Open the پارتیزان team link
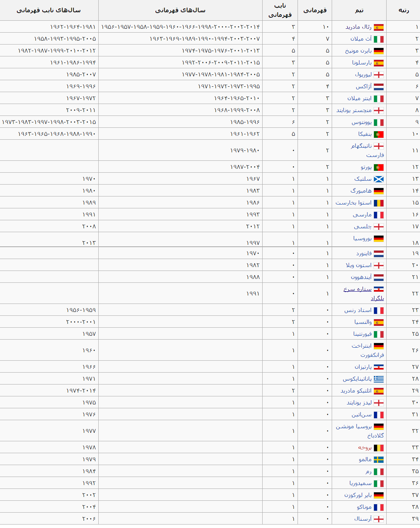 pos(363,367)
